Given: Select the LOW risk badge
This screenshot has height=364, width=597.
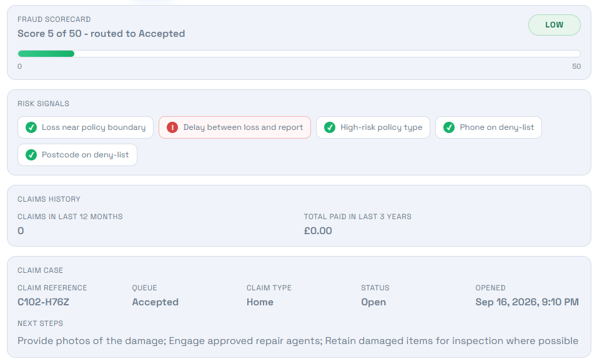Looking at the screenshot, I should [x=554, y=25].
